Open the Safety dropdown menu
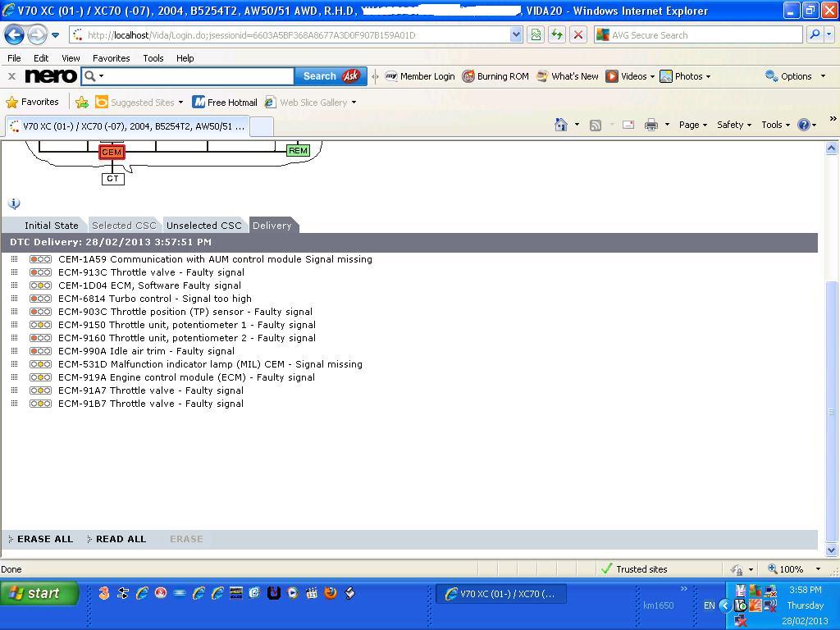The height and width of the screenshot is (630, 840). tap(733, 125)
